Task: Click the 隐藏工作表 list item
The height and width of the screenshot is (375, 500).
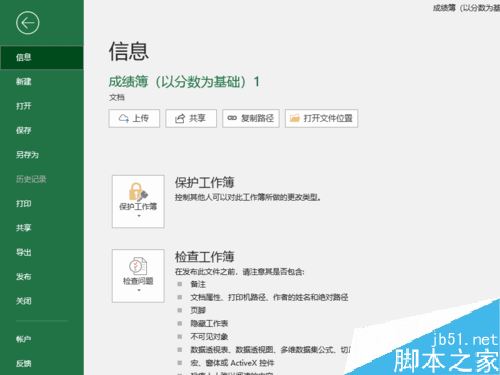Action: coord(209,323)
